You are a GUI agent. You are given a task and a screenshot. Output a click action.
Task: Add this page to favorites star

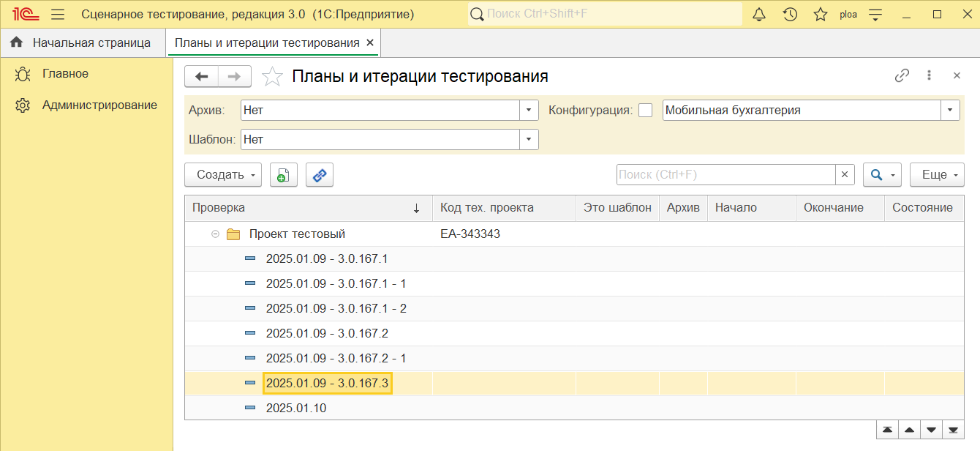tap(272, 76)
